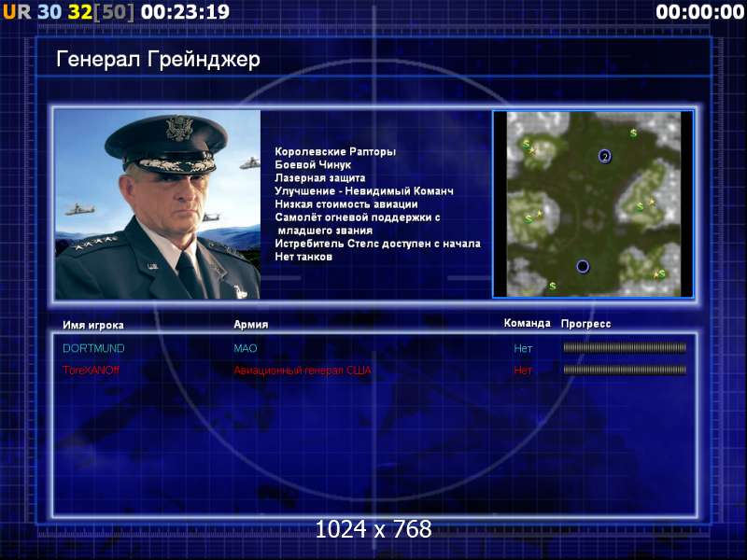Click the 'Боевой Чинук' line
This screenshot has height=560, width=747.
(313, 165)
